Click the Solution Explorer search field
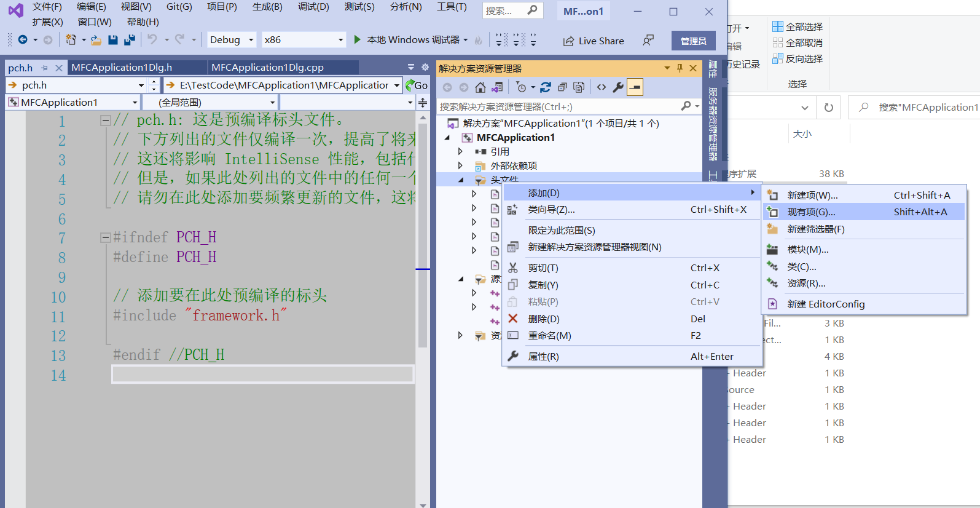 click(558, 106)
